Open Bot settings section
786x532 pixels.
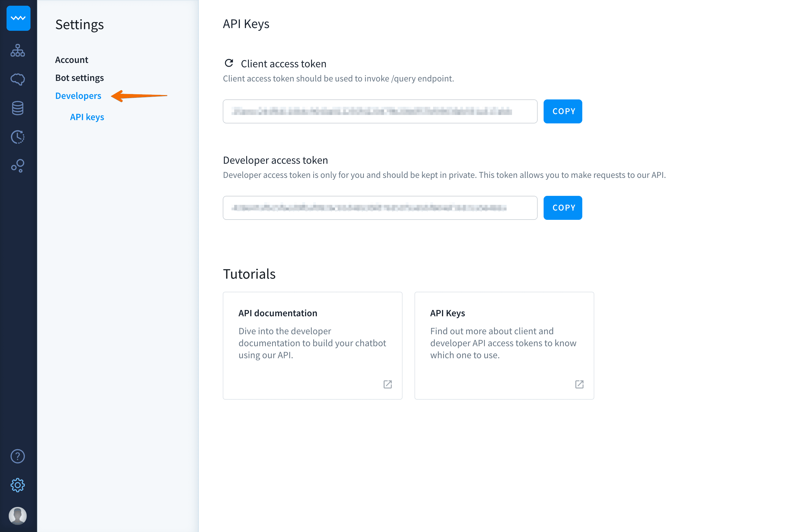tap(80, 78)
